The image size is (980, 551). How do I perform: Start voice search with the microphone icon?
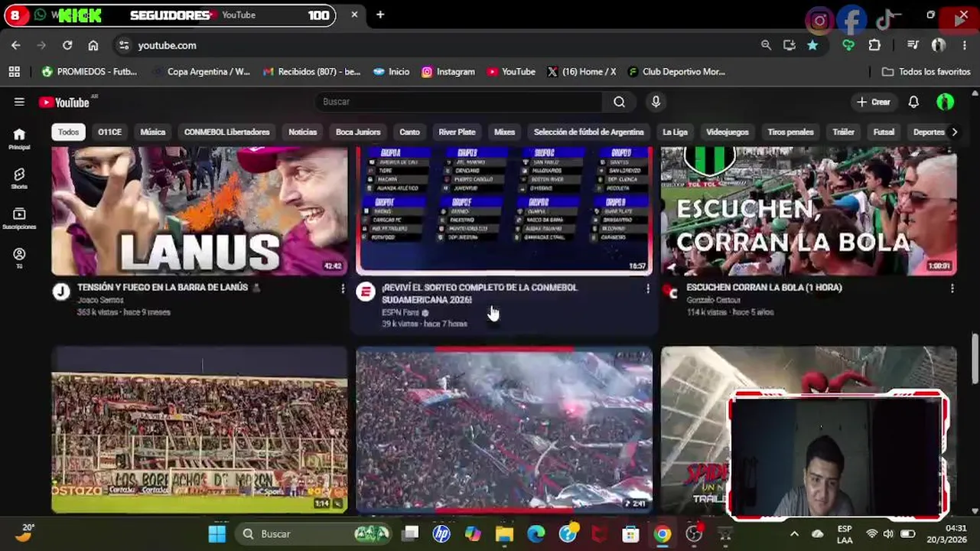[x=656, y=102]
